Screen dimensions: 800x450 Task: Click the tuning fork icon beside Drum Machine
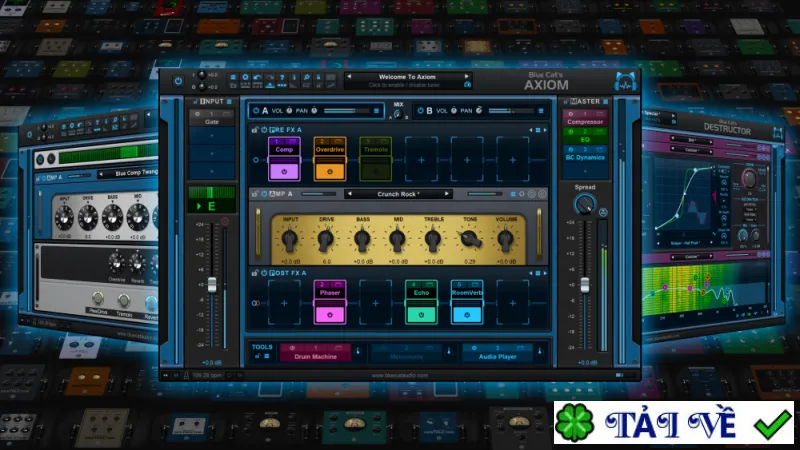click(x=358, y=352)
